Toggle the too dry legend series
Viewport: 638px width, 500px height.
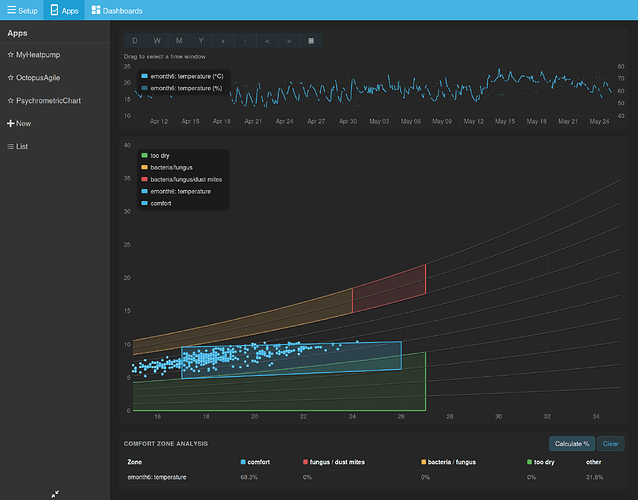(x=155, y=155)
